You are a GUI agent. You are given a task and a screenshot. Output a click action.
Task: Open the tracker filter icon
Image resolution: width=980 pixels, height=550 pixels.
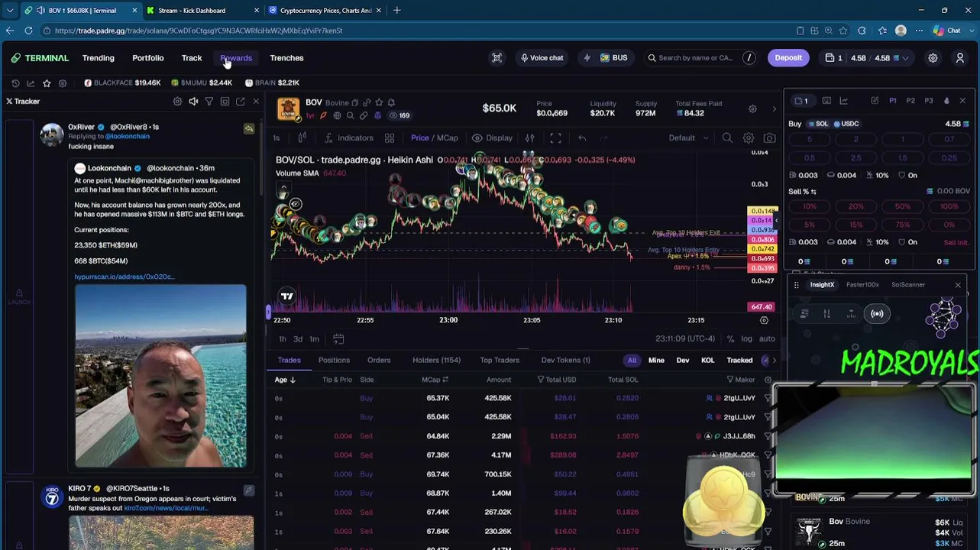coord(209,102)
